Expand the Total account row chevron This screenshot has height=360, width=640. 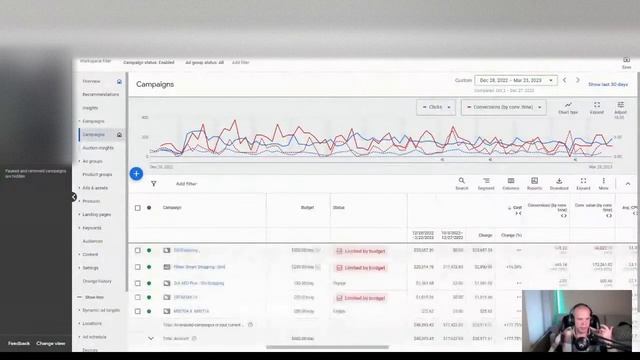151,338
